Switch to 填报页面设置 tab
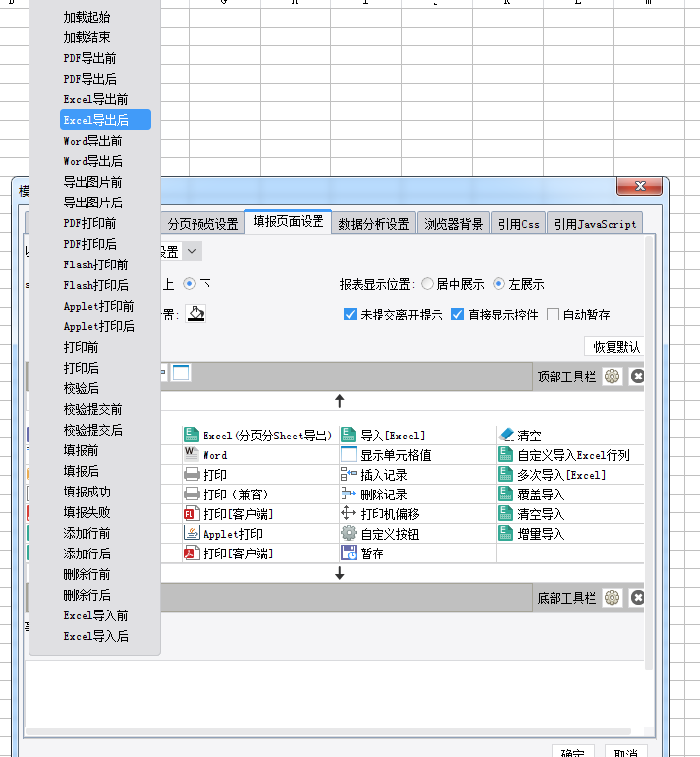This screenshot has height=757, width=700. [288, 221]
